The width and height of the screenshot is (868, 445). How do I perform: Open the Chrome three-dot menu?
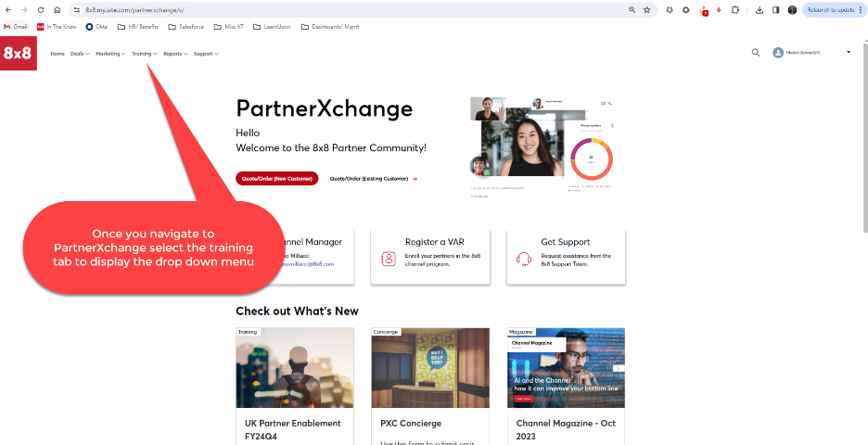pos(861,10)
